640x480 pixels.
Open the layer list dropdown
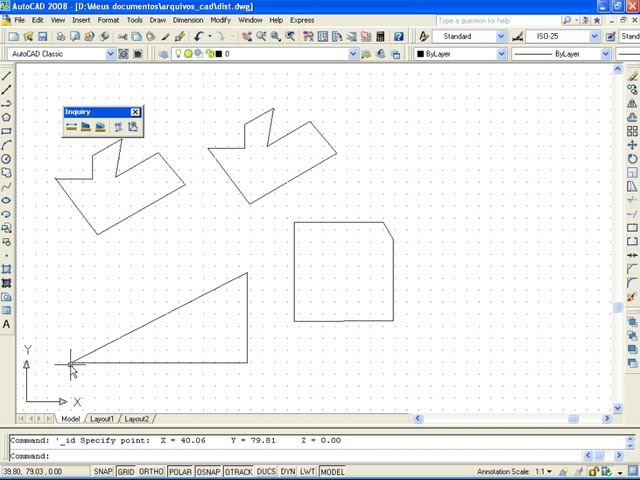point(353,54)
